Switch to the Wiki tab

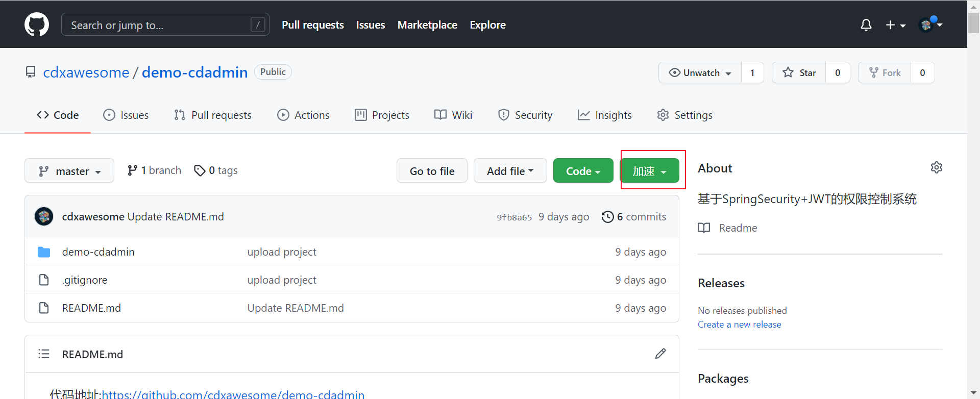coord(453,115)
